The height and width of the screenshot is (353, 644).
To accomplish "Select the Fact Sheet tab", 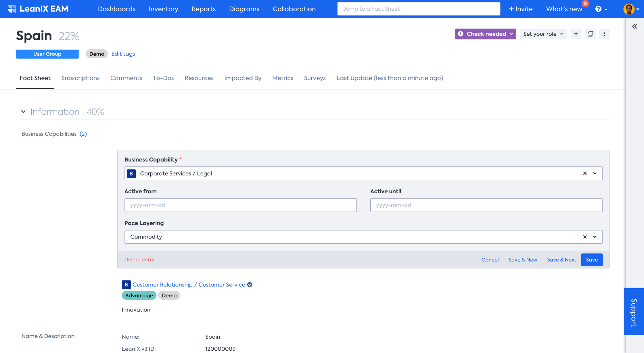I will pos(35,78).
